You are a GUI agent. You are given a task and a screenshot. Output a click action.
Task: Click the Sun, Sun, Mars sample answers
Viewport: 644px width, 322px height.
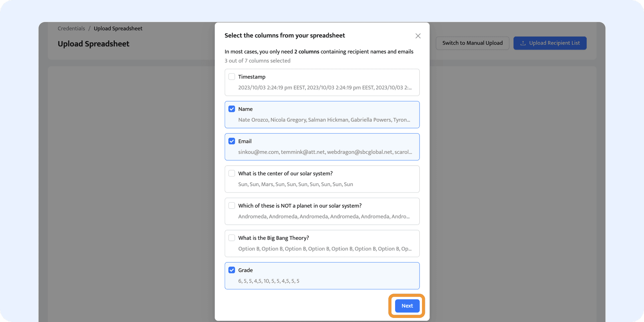coord(296,184)
